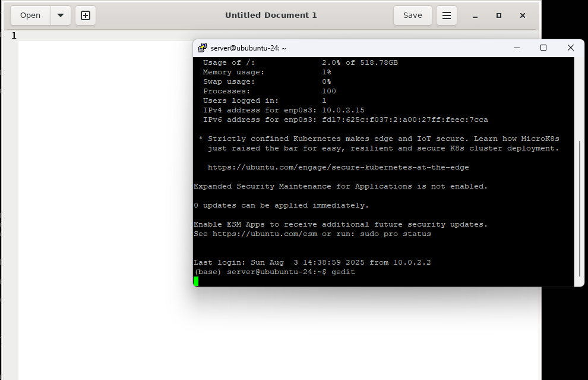Viewport: 588px width, 380px height.
Task: Click the terminal title 'server@ububuntu-24: ~'
Action: point(248,48)
